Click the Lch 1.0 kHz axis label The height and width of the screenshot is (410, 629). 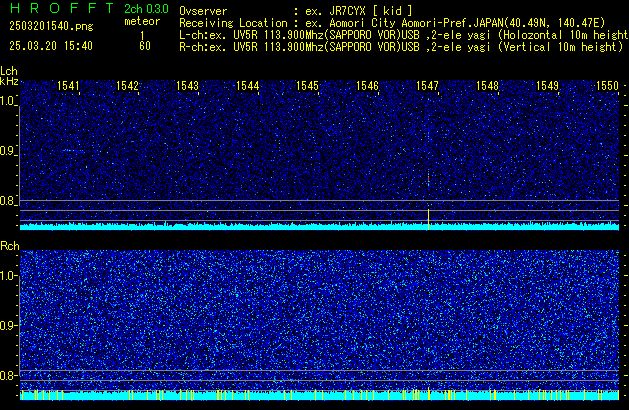coord(8,101)
